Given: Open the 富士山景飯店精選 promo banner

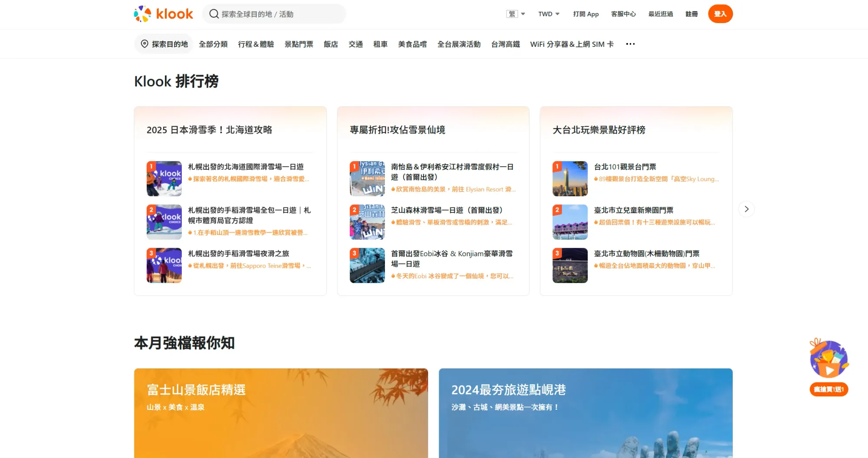Looking at the screenshot, I should (x=281, y=413).
